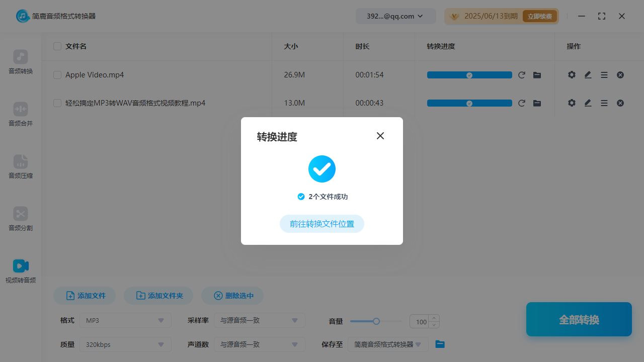Select the 音频压缩 sidebar tool
Viewport: 644px width, 362px height.
[20, 166]
